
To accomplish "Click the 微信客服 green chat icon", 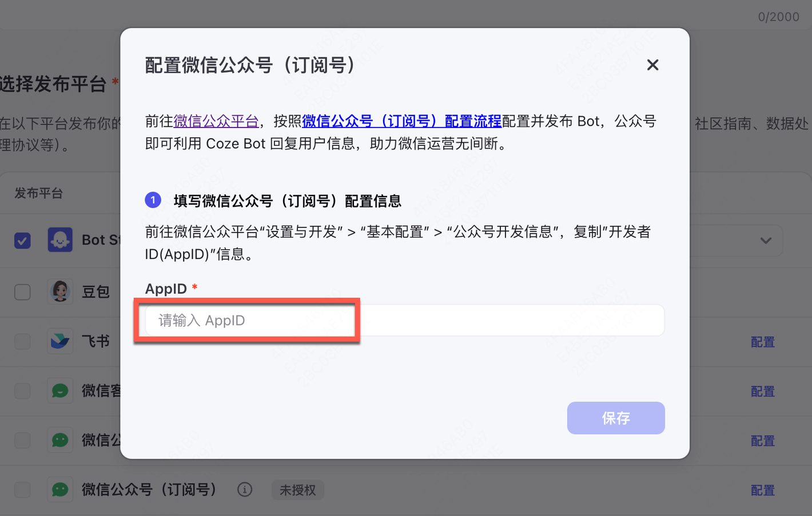I will pos(60,391).
